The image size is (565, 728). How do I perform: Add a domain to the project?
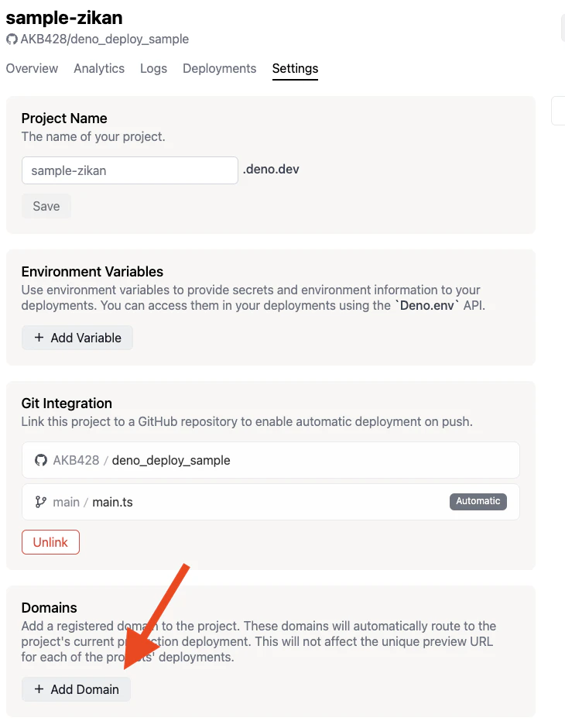pyautogui.click(x=76, y=689)
